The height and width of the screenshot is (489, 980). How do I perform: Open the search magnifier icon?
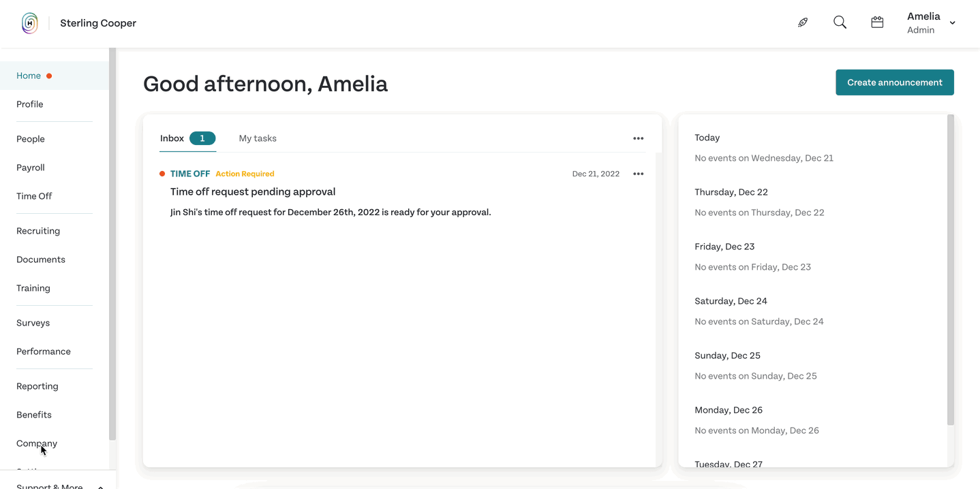pyautogui.click(x=840, y=22)
